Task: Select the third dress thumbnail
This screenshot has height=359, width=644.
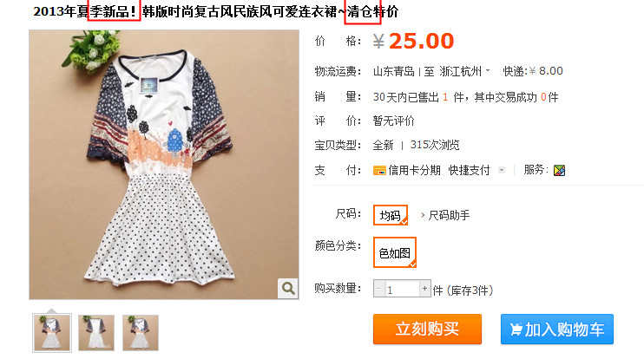Action: point(141,333)
